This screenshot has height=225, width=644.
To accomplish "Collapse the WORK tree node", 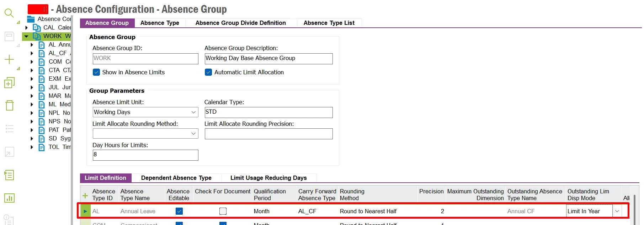I will point(26,36).
